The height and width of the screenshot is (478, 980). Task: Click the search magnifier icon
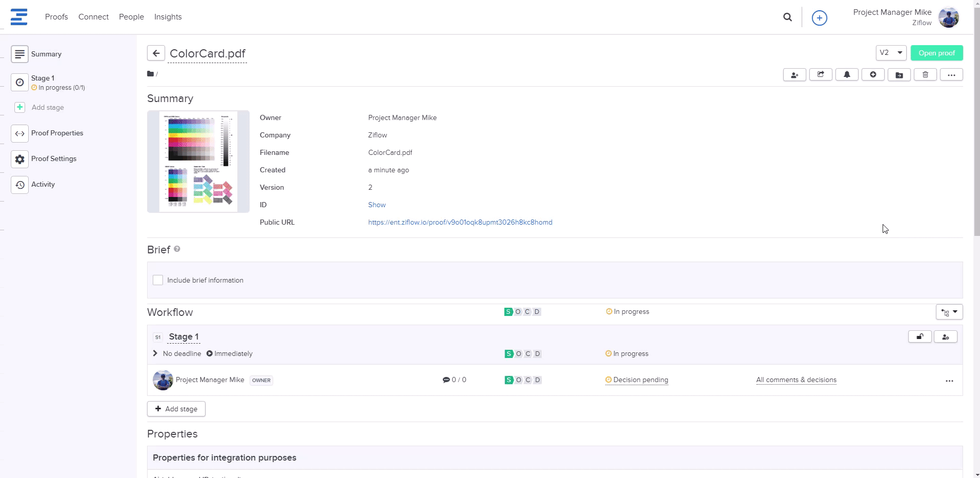tap(787, 17)
